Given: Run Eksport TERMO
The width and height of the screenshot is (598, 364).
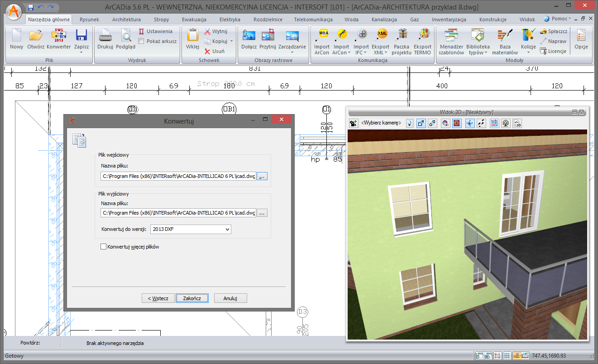Looking at the screenshot, I should [422, 41].
